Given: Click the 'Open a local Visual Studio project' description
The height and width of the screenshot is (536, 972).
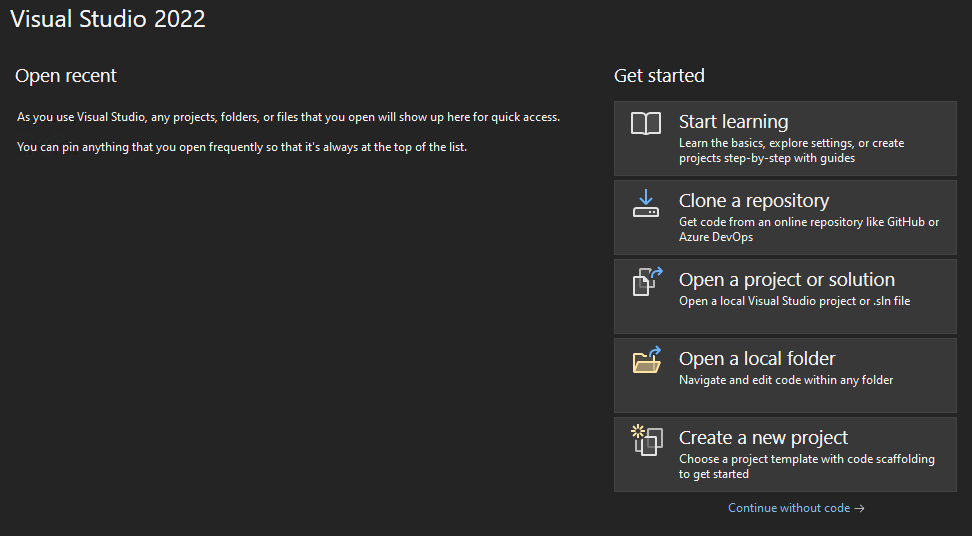Looking at the screenshot, I should click(x=794, y=301).
